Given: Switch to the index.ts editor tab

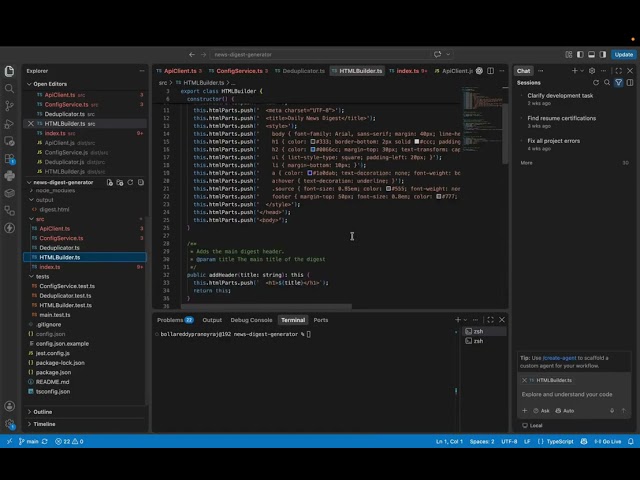Looking at the screenshot, I should coord(407,71).
